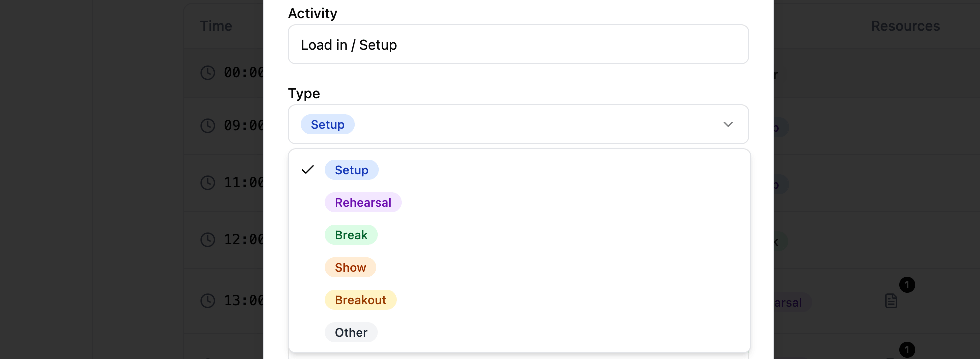Click the Time column header
This screenshot has width=980, height=359.
click(216, 26)
